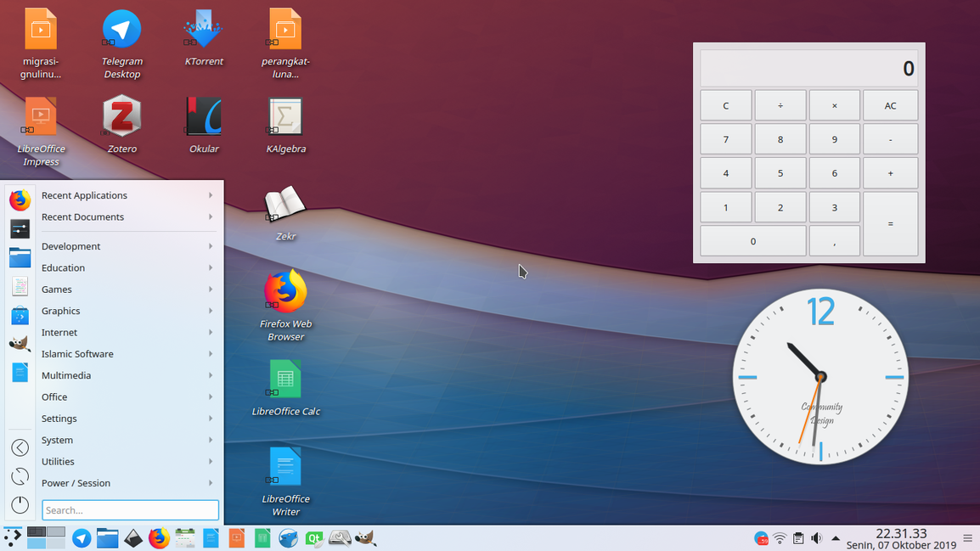Open the Zotero desktop icon
The height and width of the screenshot is (551, 980).
pos(121,117)
